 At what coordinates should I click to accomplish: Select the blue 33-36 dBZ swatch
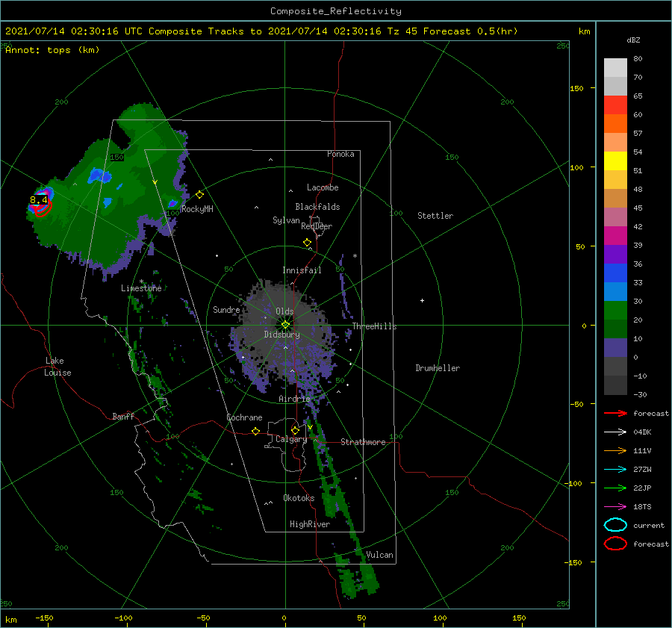click(x=615, y=273)
